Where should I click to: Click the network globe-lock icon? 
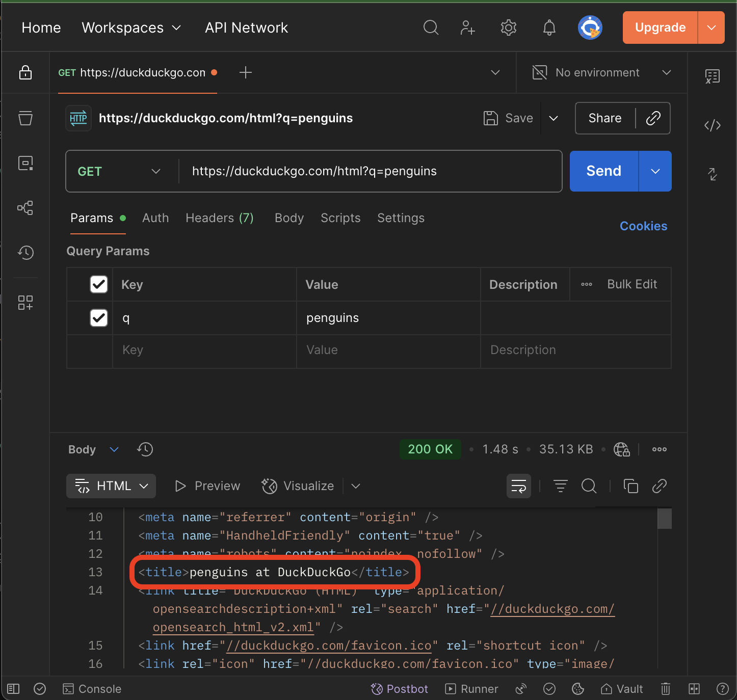(x=622, y=449)
